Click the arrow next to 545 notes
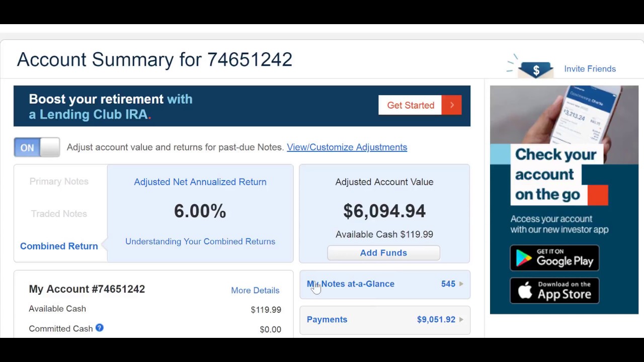 461,284
